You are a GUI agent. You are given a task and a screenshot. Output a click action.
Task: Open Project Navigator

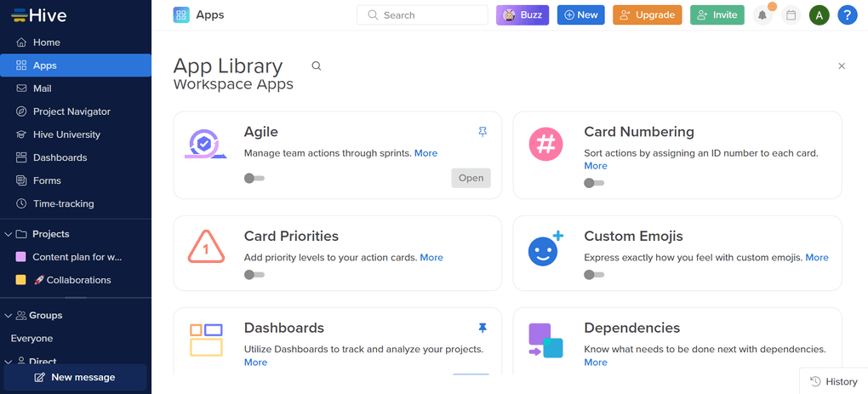coord(76,111)
